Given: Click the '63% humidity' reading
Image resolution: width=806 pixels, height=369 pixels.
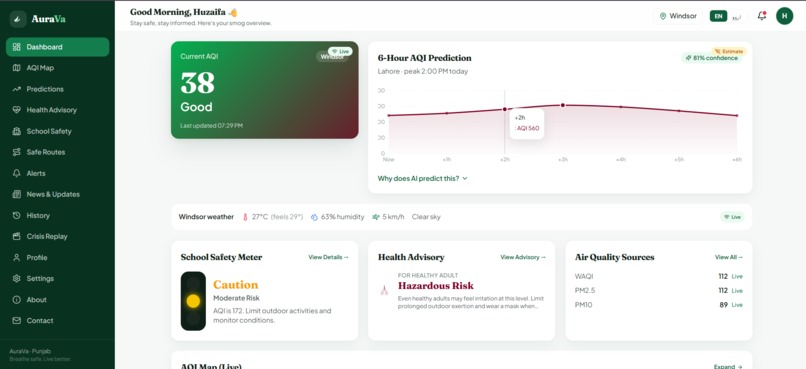Looking at the screenshot, I should (x=342, y=217).
